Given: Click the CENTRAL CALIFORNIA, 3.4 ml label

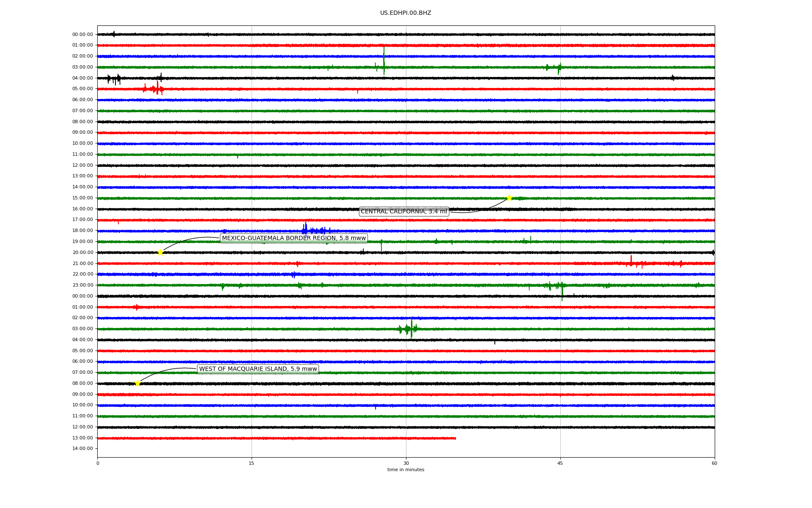Looking at the screenshot, I should point(403,211).
